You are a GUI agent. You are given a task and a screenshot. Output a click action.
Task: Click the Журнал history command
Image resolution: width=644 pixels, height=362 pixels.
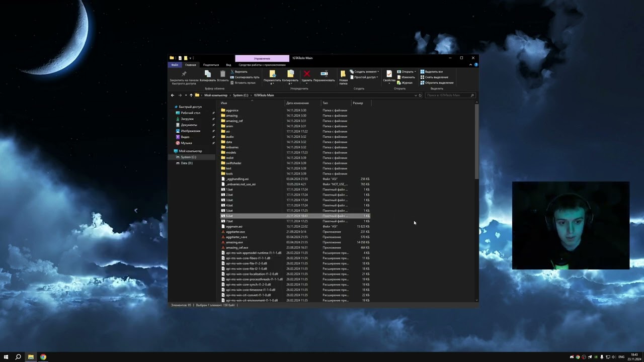click(405, 82)
